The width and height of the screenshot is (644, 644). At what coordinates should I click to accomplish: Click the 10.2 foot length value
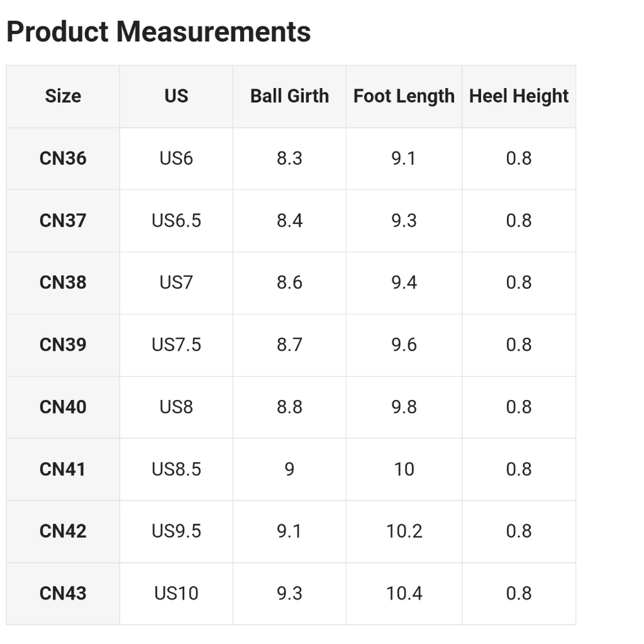(x=404, y=531)
